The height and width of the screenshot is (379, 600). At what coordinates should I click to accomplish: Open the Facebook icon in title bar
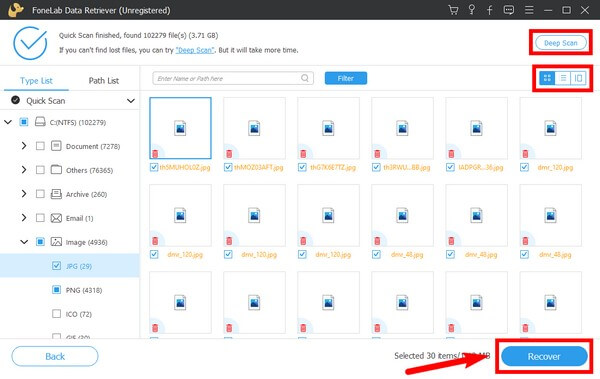pyautogui.click(x=490, y=10)
